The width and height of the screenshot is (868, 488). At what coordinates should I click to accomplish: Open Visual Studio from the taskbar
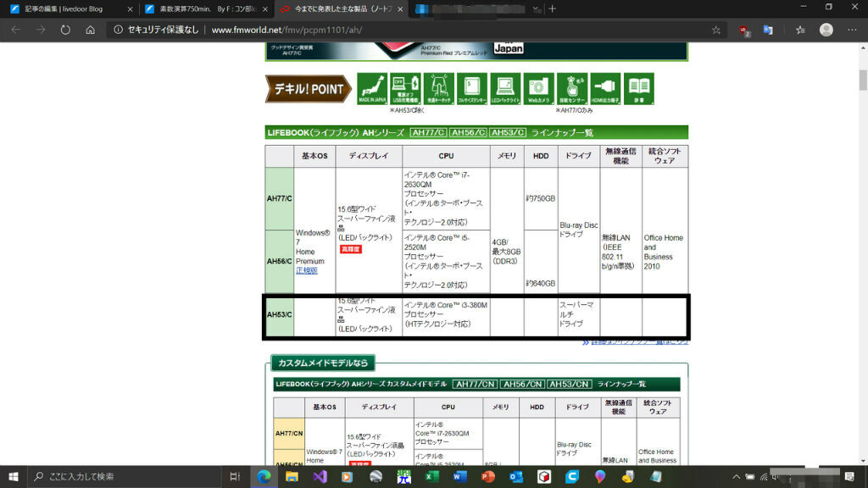pos(320,476)
